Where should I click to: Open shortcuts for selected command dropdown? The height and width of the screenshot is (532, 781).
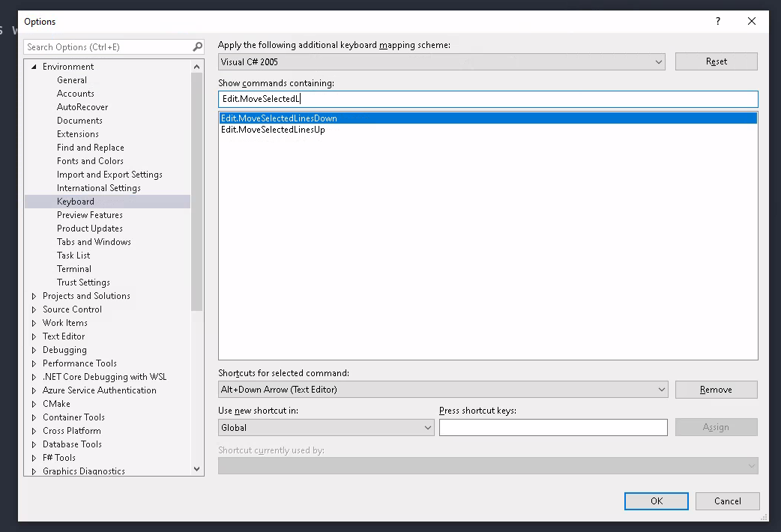click(443, 390)
